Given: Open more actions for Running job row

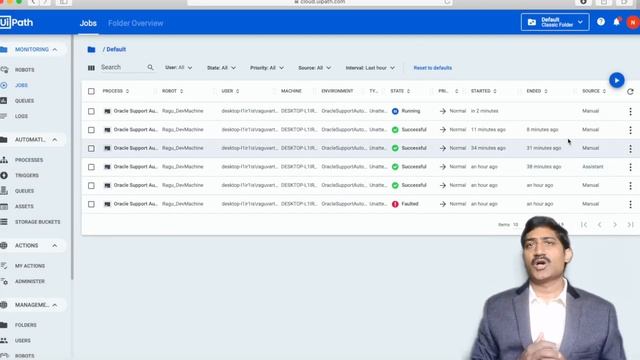Looking at the screenshot, I should [x=630, y=111].
